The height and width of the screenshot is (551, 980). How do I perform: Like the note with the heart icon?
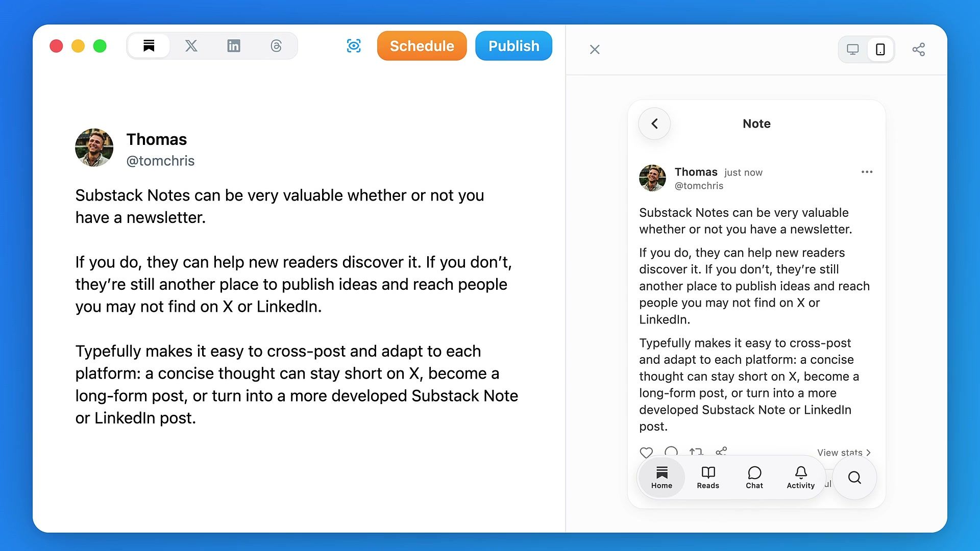tap(646, 452)
